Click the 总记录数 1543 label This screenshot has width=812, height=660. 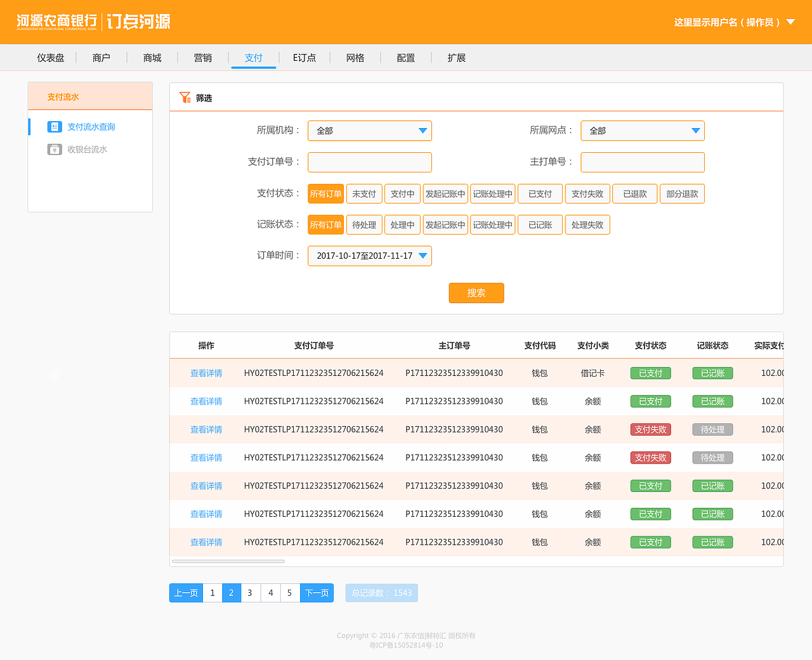pos(382,593)
